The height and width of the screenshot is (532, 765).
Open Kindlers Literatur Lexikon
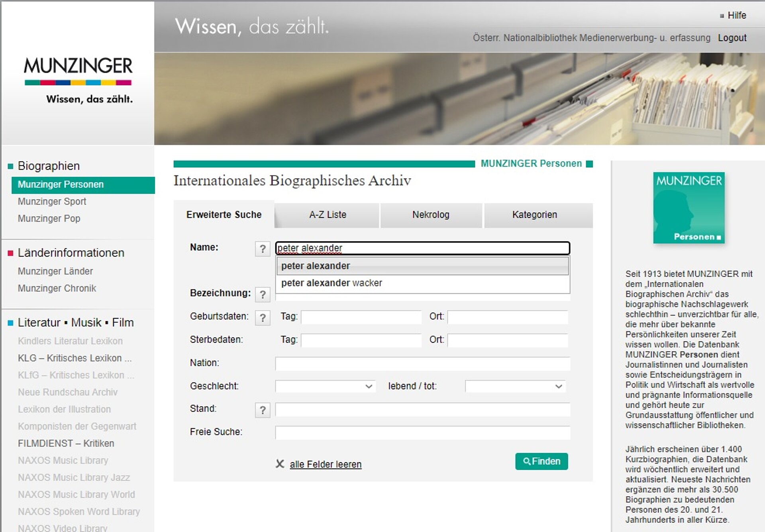[70, 341]
